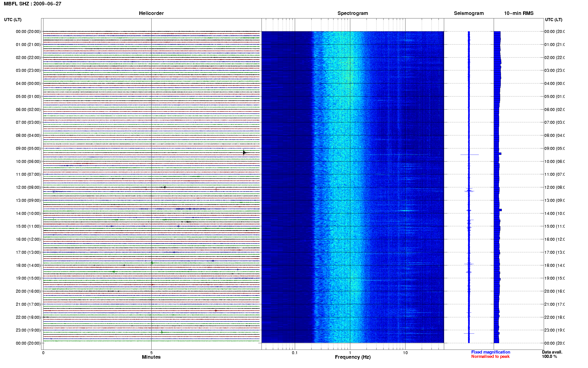The width and height of the screenshot is (588, 368).
Task: Click the left 03:00 (23:00) time label
Action: coord(28,70)
